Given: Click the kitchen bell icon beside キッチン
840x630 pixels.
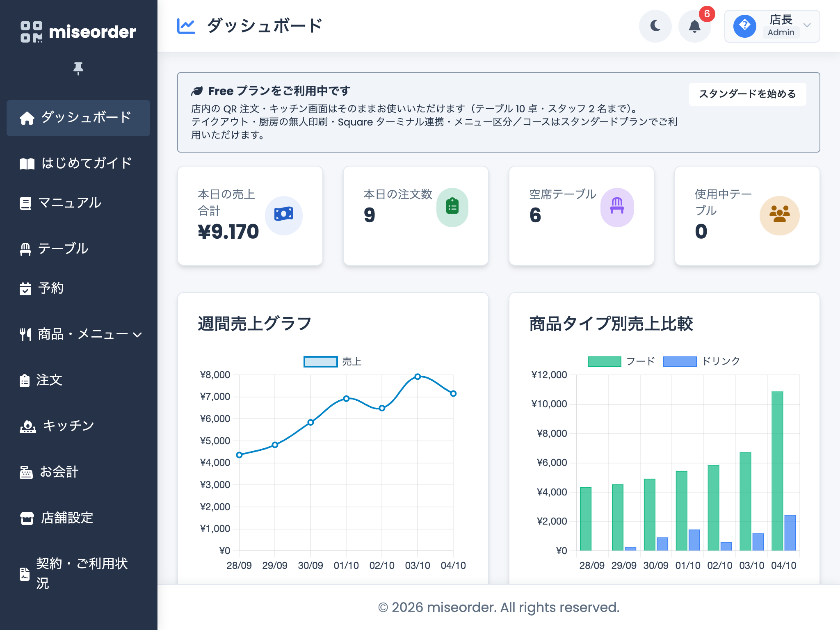Looking at the screenshot, I should coord(28,427).
